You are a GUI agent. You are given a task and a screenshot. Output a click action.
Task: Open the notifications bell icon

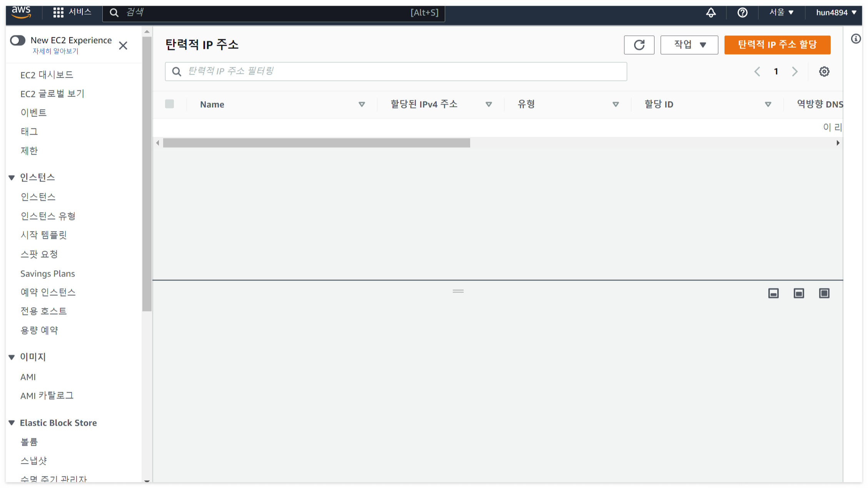(x=711, y=13)
